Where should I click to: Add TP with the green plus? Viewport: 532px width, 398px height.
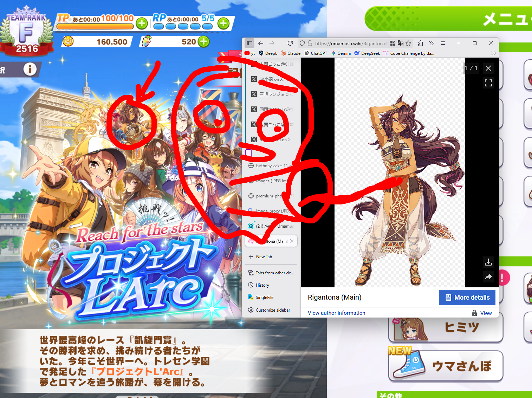point(142,24)
